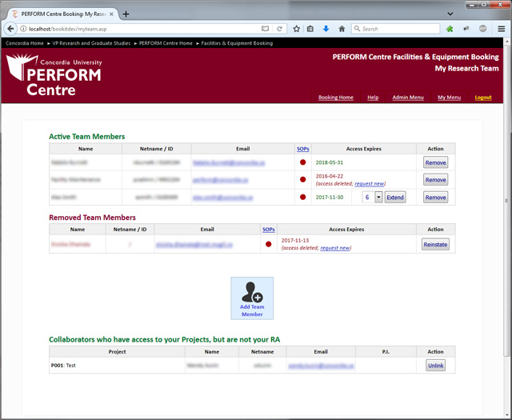
Task: Reload the page with the refresh icon
Action: tap(280, 29)
